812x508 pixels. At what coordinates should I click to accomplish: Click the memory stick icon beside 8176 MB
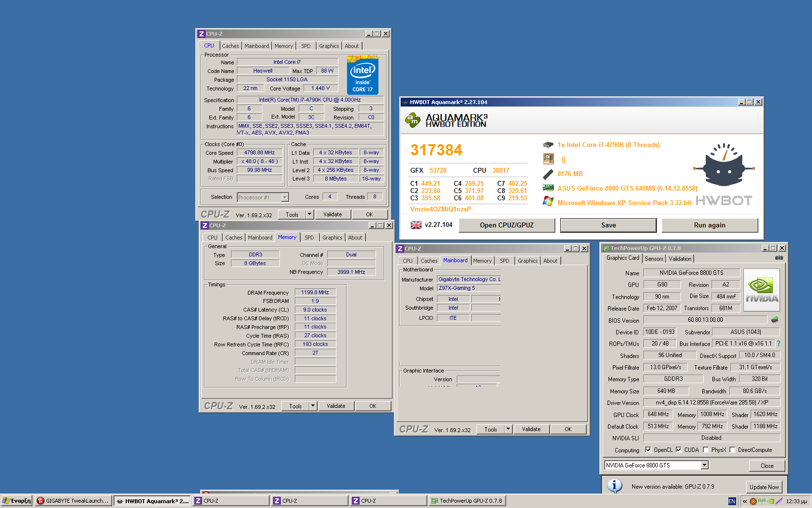click(x=548, y=174)
